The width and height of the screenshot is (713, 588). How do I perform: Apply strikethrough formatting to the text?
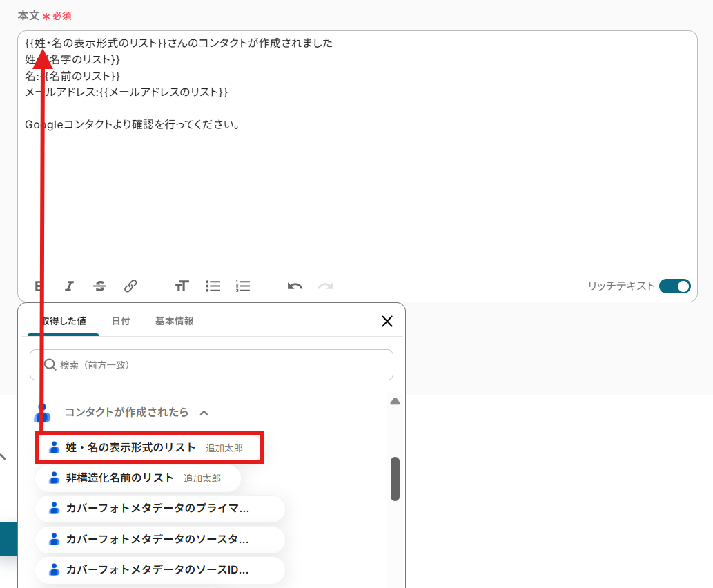point(99,286)
